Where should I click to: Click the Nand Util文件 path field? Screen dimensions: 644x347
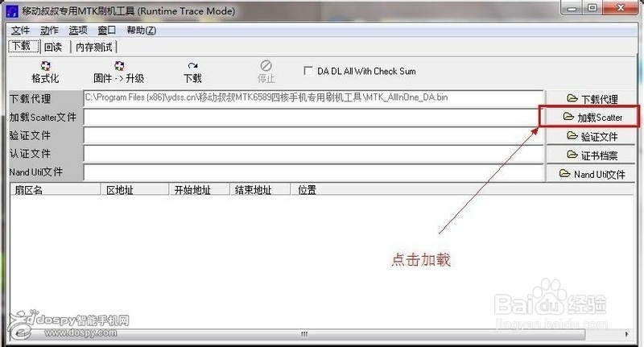313,172
